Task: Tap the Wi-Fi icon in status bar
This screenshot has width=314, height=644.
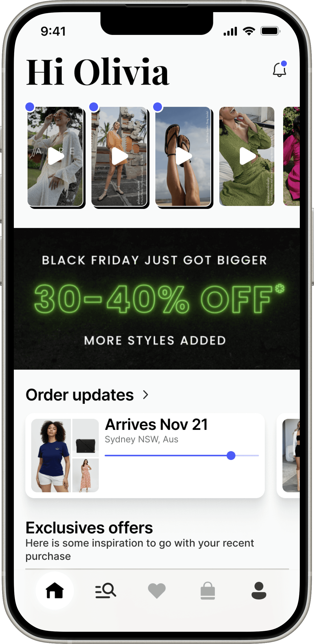Action: pyautogui.click(x=249, y=31)
